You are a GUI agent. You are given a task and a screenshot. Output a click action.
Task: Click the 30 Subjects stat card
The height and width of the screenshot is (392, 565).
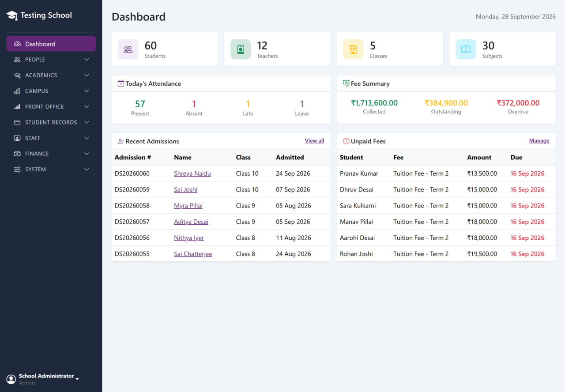coord(502,49)
